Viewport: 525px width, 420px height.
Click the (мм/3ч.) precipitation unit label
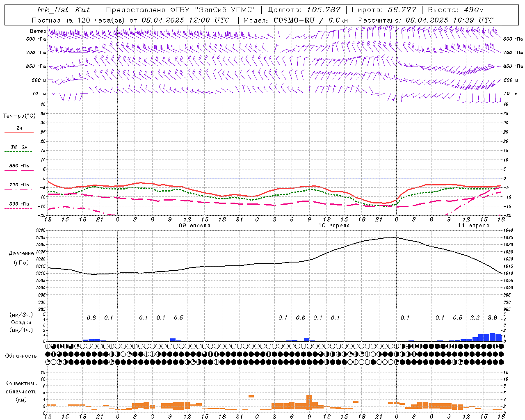[21, 315]
